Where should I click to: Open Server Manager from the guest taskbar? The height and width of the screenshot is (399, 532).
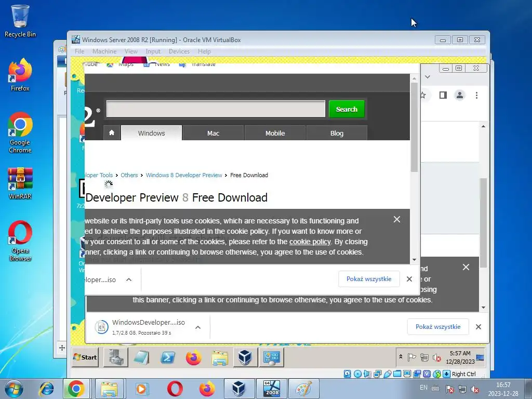tap(116, 357)
